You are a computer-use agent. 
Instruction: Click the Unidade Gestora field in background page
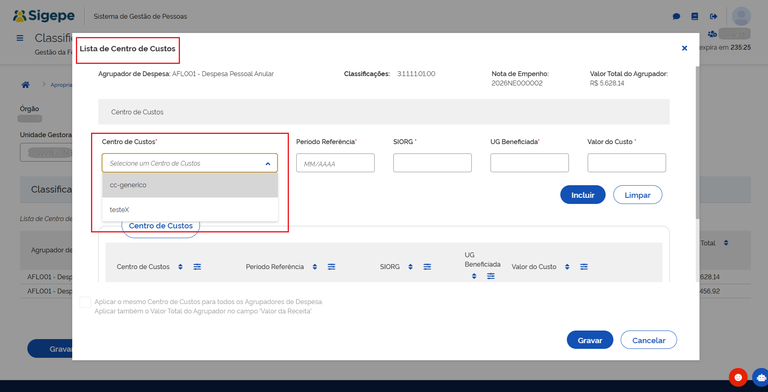point(46,152)
